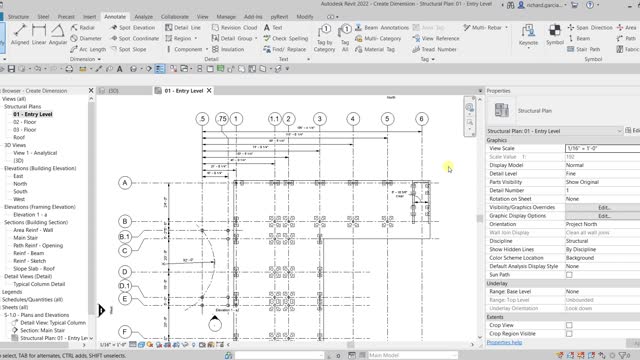This screenshot has width=640, height=360.
Task: Place a Spot Coordinate
Action: tap(135, 38)
